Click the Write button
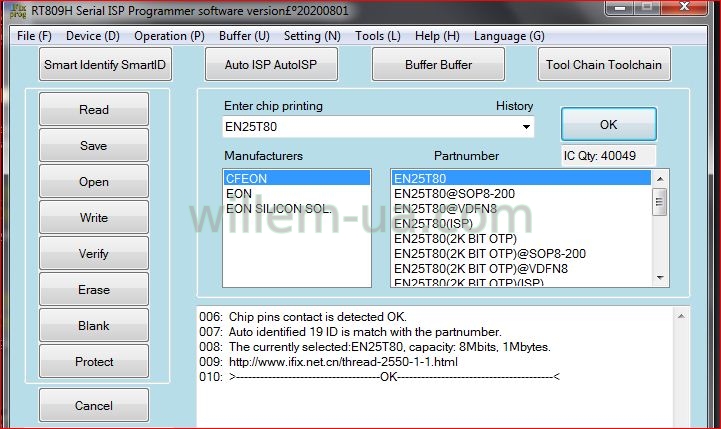The image size is (721, 429). click(94, 217)
